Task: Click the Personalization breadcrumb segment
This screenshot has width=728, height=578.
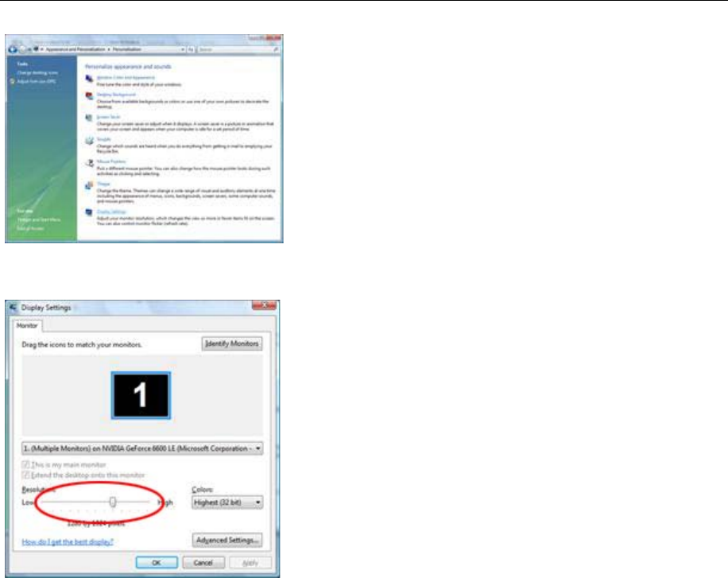Action: [126, 49]
